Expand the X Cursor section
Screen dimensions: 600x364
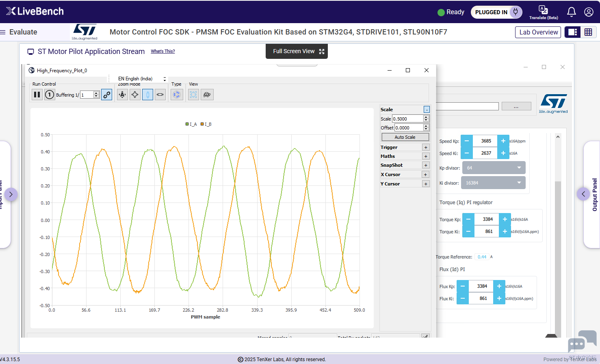(426, 174)
